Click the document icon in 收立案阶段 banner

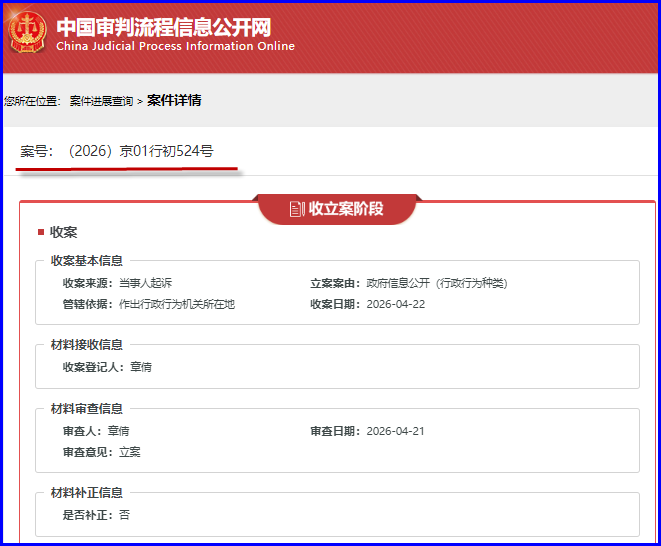click(x=296, y=209)
